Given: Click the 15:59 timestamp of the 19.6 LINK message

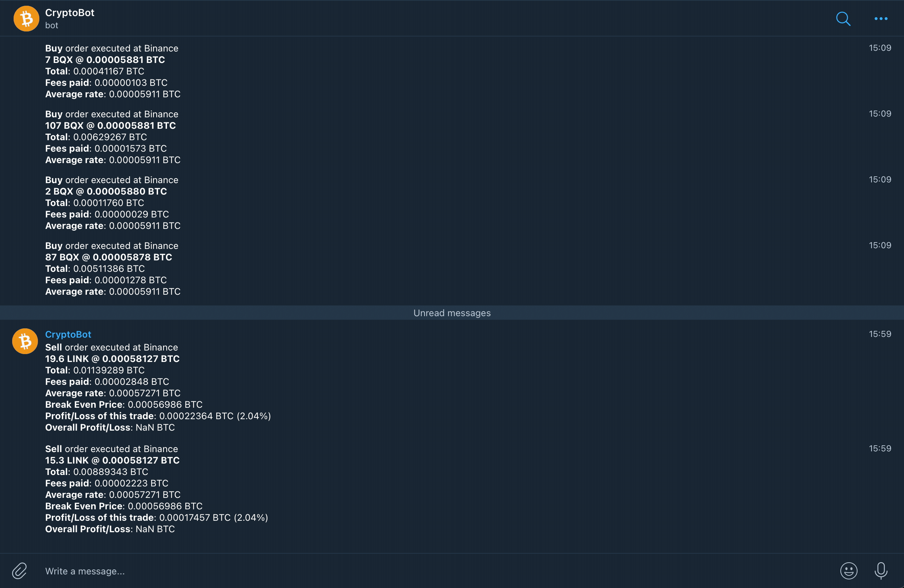Looking at the screenshot, I should 880,334.
